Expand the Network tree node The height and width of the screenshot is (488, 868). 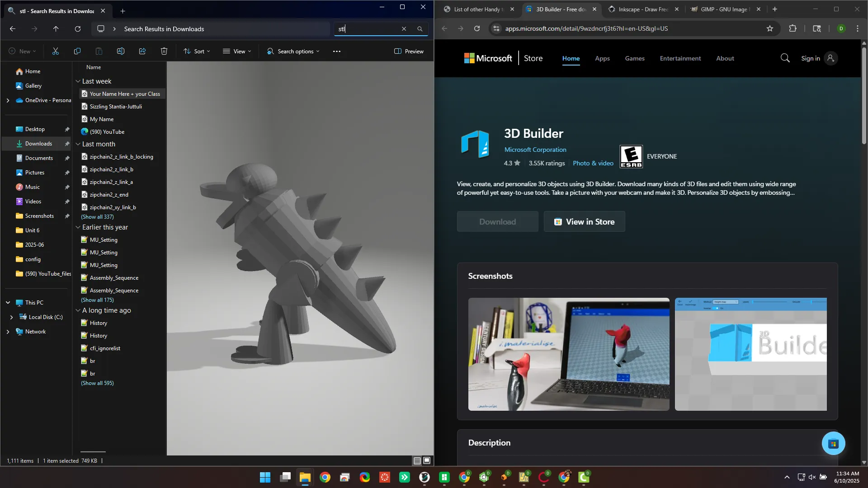point(8,332)
